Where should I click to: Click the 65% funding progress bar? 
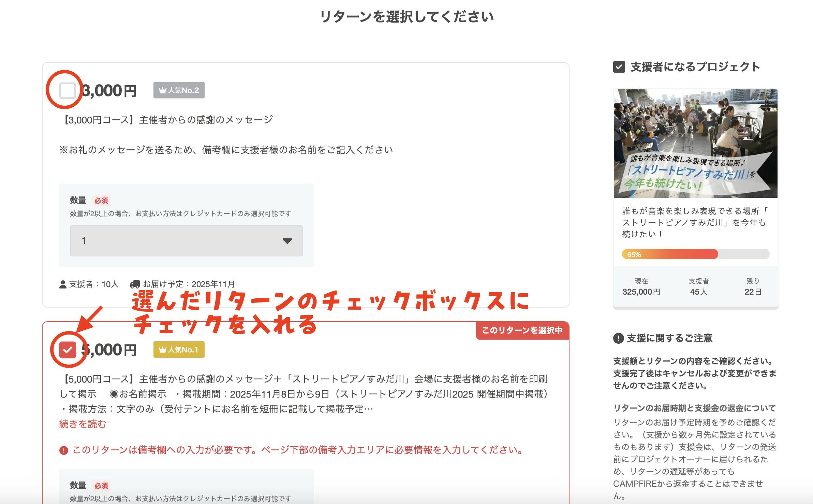tap(695, 254)
